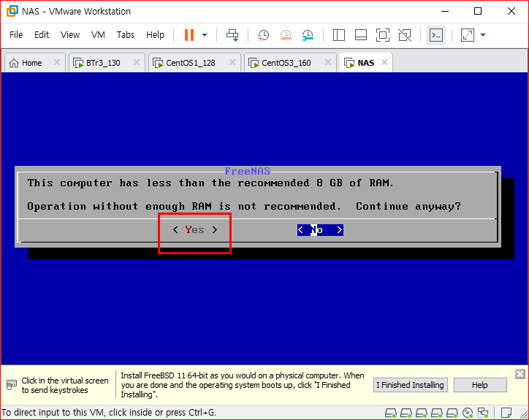The height and width of the screenshot is (420, 529).
Task: Toggle the console view icon
Action: [x=436, y=35]
